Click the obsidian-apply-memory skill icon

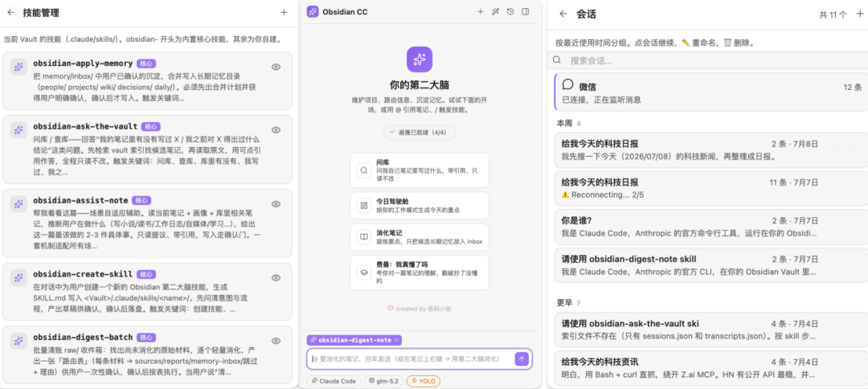click(x=18, y=67)
